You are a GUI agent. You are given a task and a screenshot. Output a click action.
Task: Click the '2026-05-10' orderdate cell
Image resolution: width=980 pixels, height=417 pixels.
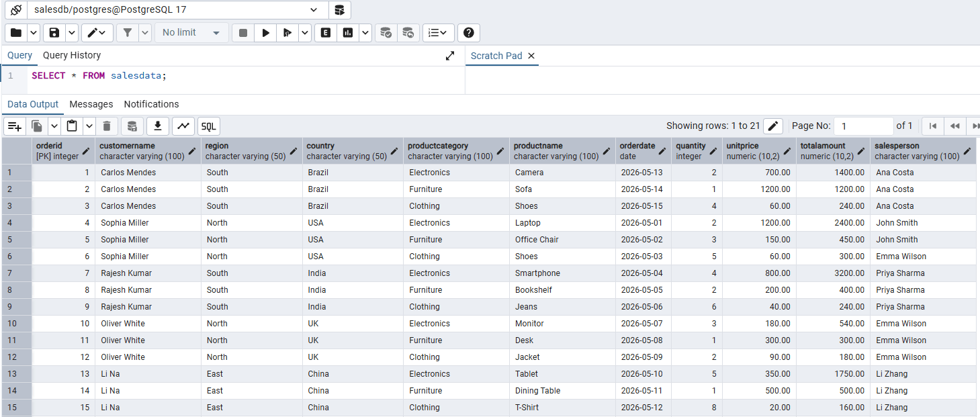[x=642, y=374]
